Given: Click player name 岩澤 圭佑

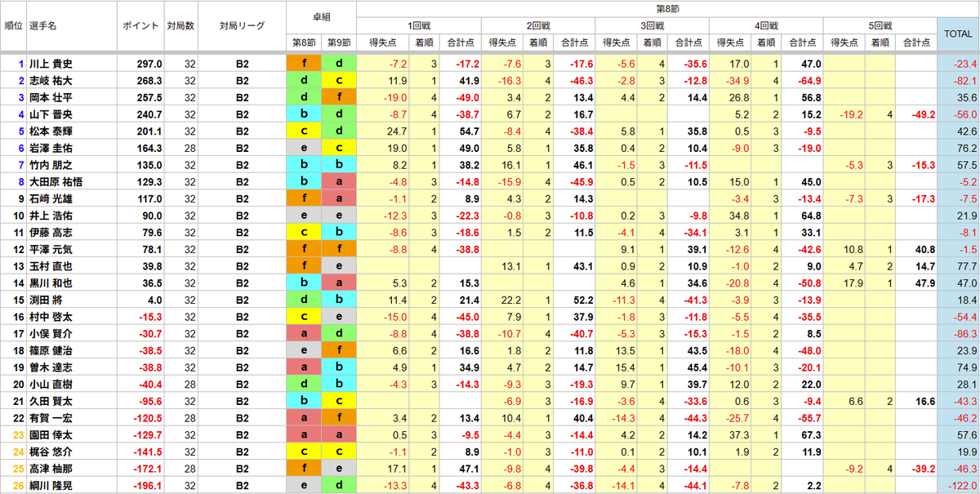Looking at the screenshot, I should pos(51,149).
